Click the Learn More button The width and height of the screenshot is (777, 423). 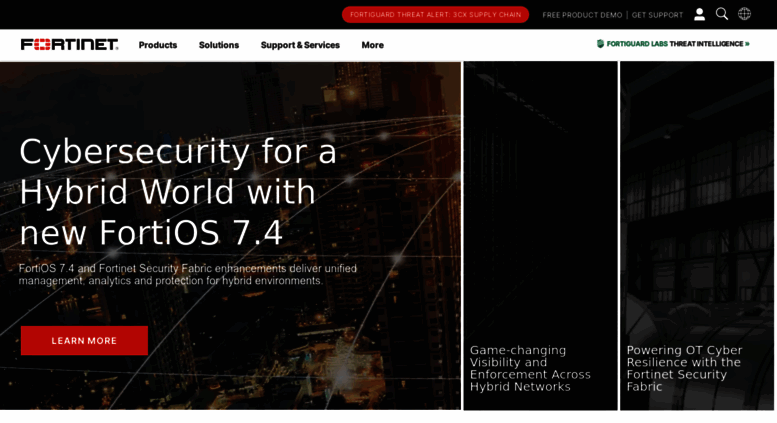click(84, 340)
